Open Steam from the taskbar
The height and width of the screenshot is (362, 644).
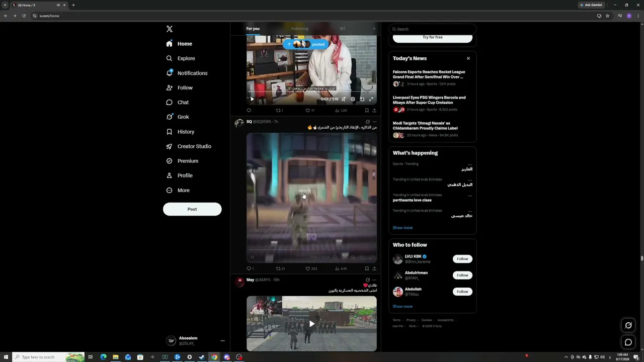(x=202, y=357)
